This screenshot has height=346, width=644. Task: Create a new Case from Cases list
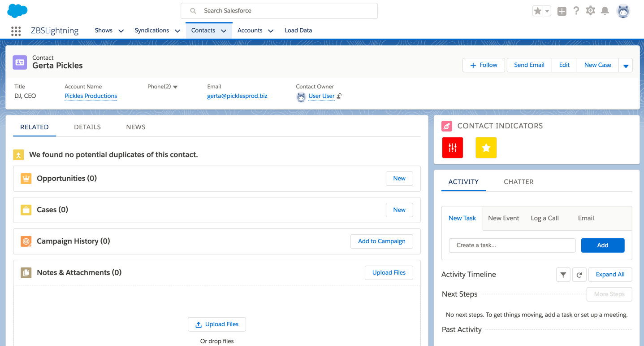pyautogui.click(x=399, y=210)
